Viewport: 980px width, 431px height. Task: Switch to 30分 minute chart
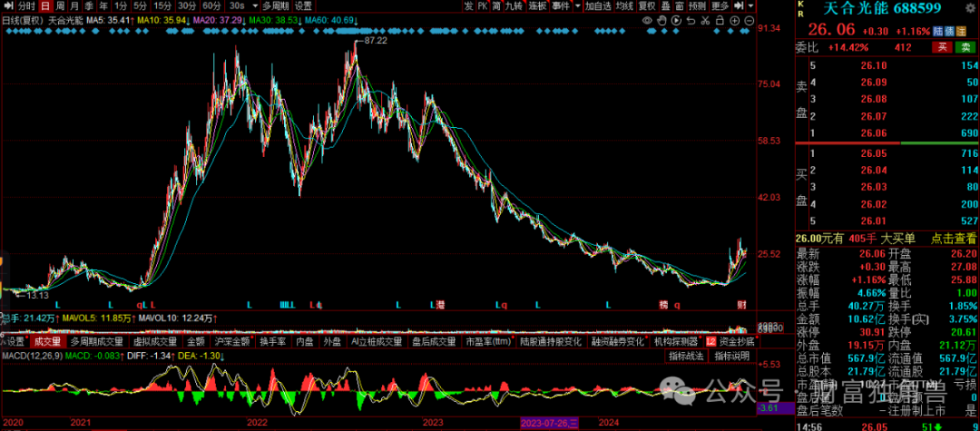187,5
